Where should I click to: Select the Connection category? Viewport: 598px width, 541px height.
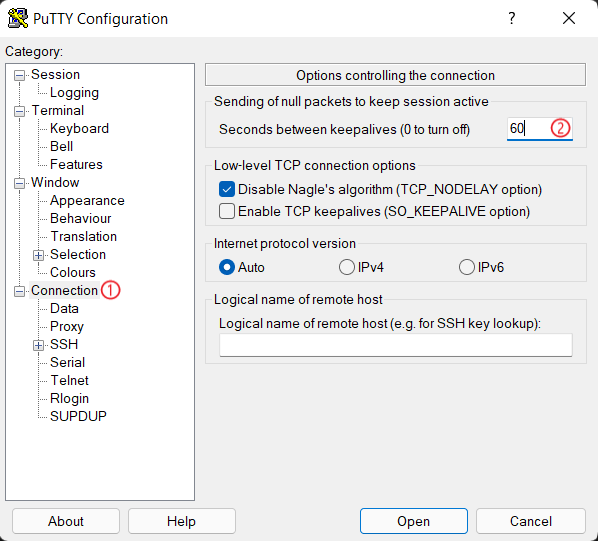64,290
